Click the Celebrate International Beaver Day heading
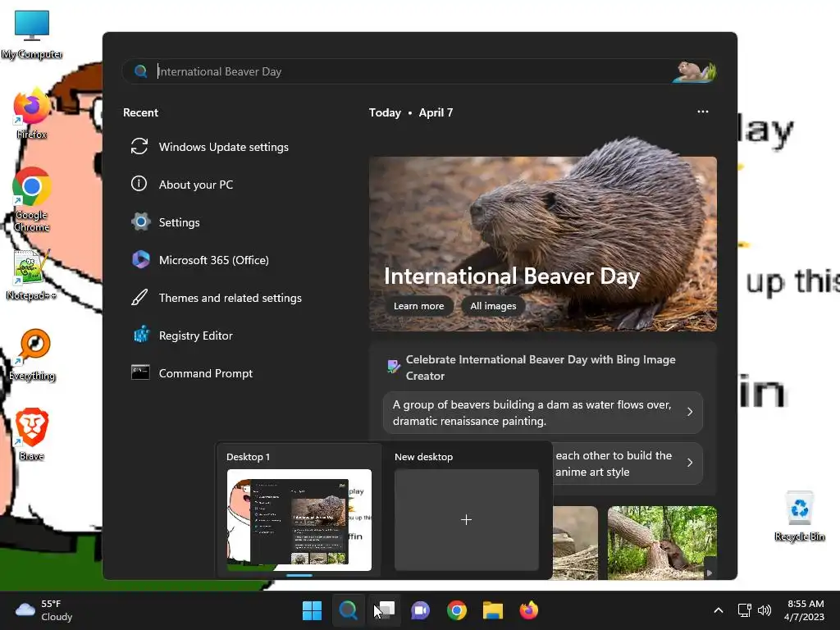This screenshot has height=630, width=840. (541, 367)
